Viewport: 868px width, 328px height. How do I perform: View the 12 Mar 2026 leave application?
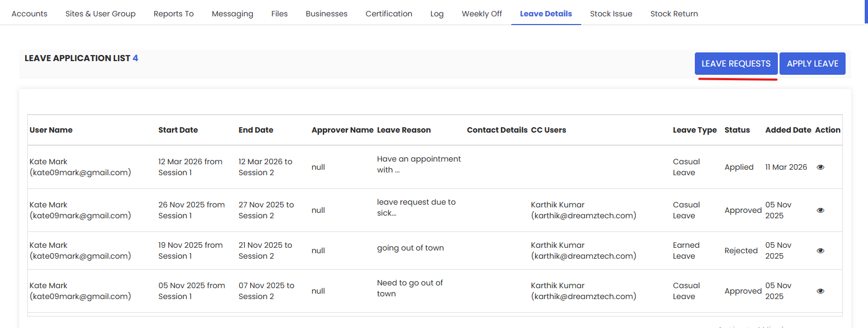click(x=820, y=167)
